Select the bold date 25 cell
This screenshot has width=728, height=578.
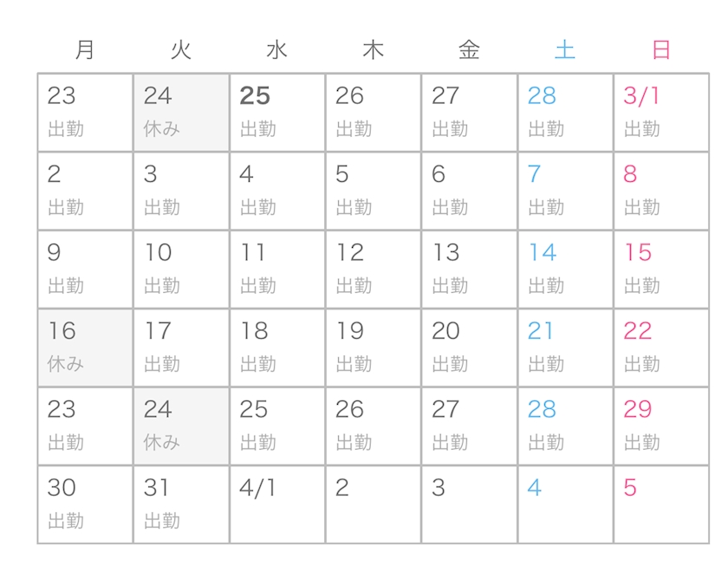pos(277,113)
